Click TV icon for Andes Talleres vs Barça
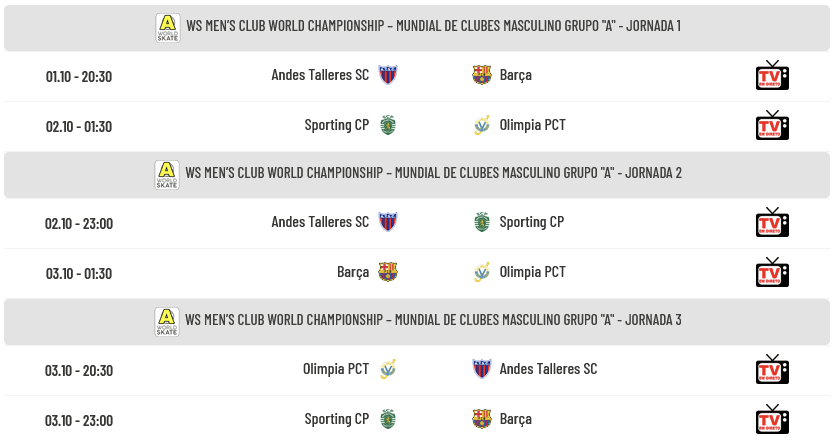Viewport: 835px width, 446px height. point(771,76)
